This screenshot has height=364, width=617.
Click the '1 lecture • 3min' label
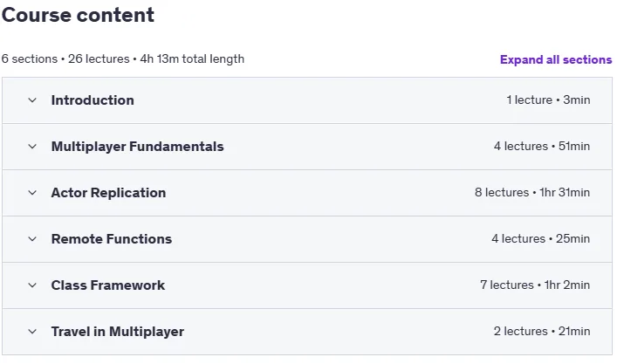tap(548, 100)
